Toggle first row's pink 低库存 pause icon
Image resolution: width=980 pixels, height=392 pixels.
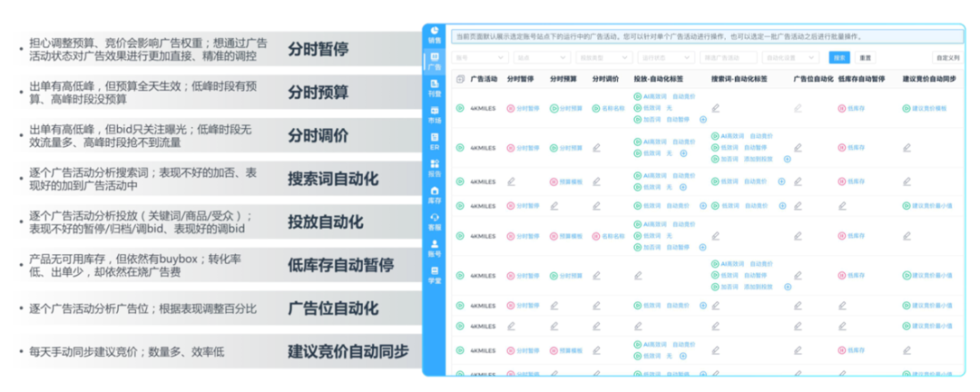tap(842, 108)
